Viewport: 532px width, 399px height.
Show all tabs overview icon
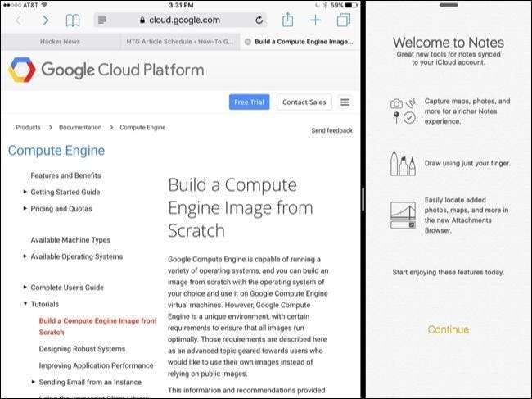[x=343, y=20]
